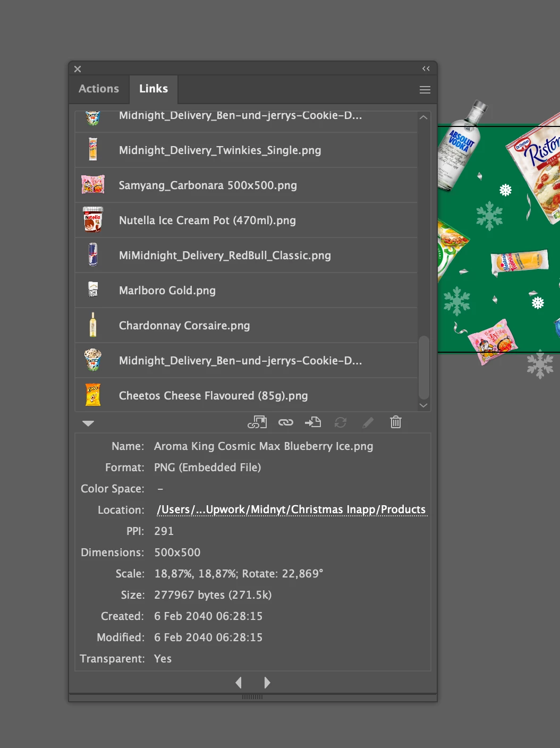Select the Links tab
Viewport: 560px width, 748px height.
(x=154, y=89)
